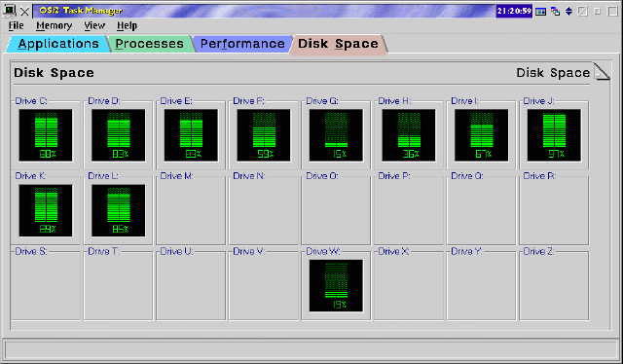Select the Drive J 97% gauge
623x364 pixels.
[x=554, y=135]
